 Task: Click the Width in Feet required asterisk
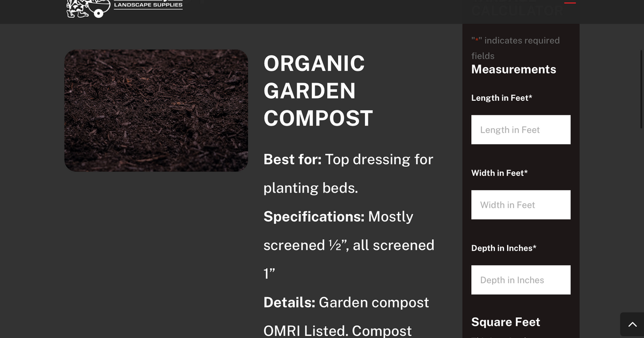click(x=526, y=172)
